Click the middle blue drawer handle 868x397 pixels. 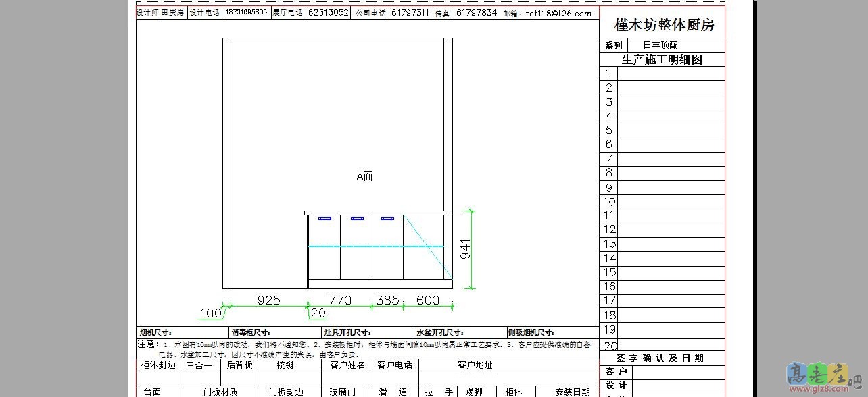[356, 219]
